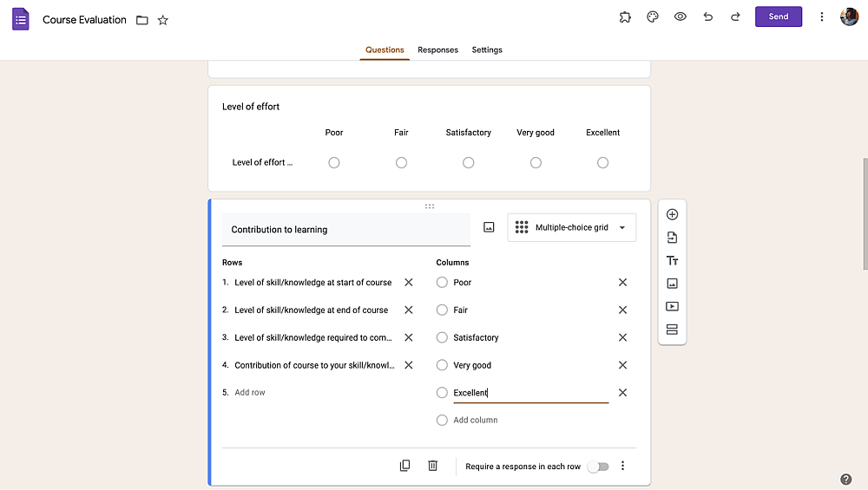Screen dimensions: 868x490
Task: Remove the Excellent column
Action: pyautogui.click(x=622, y=393)
